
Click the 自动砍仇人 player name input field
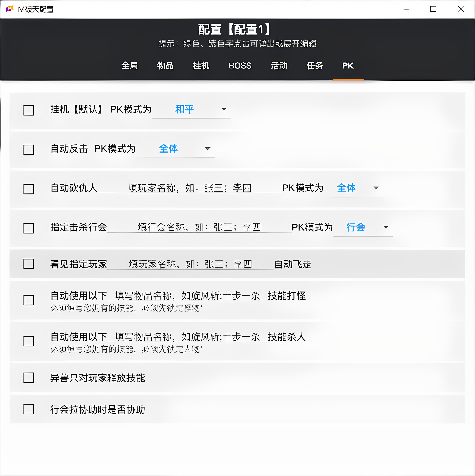pos(190,188)
